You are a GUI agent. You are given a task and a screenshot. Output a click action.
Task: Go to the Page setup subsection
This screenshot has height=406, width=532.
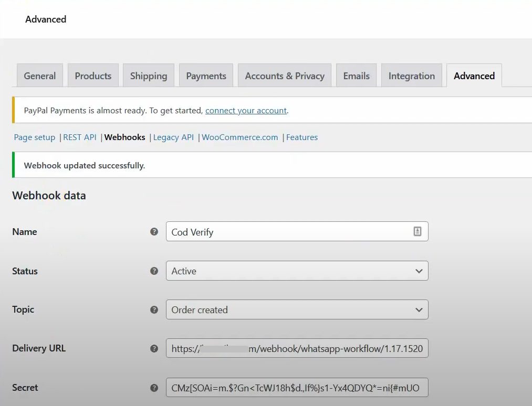pyautogui.click(x=35, y=137)
